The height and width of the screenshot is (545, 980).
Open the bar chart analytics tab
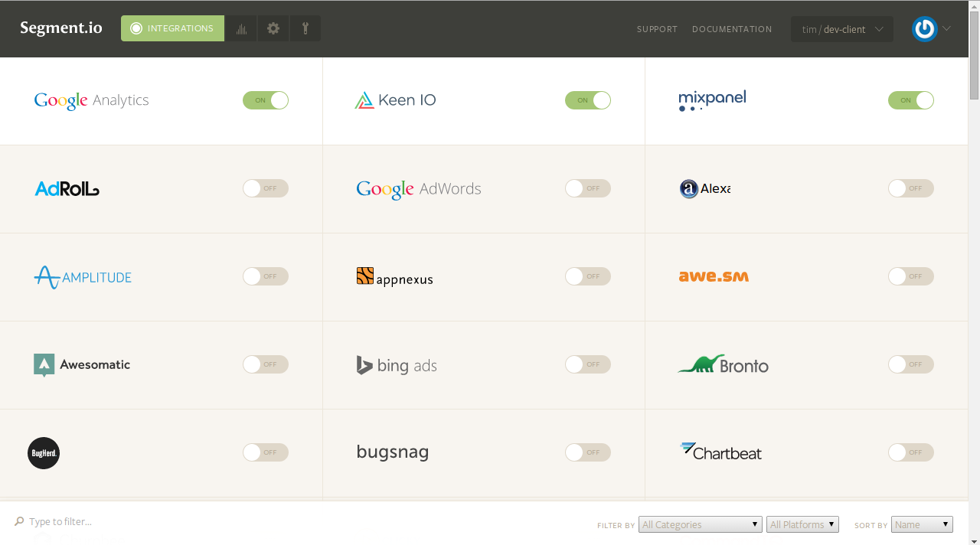point(241,28)
